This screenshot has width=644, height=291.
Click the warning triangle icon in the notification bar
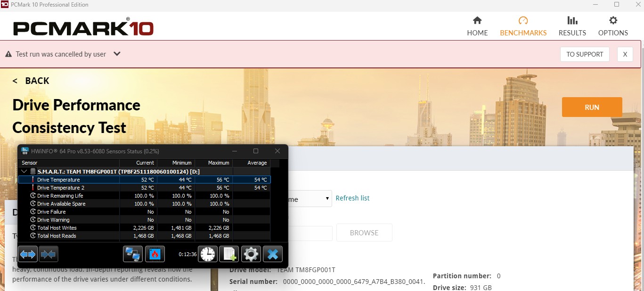(x=8, y=54)
